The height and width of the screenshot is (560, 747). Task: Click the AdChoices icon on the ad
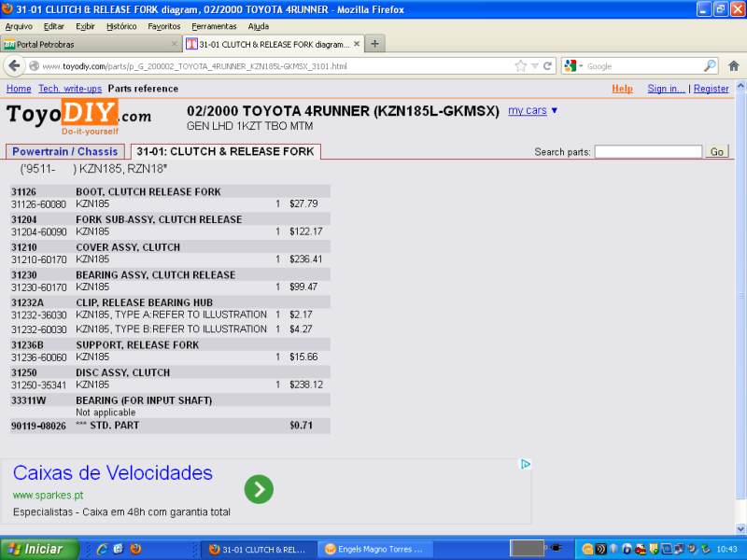[525, 464]
